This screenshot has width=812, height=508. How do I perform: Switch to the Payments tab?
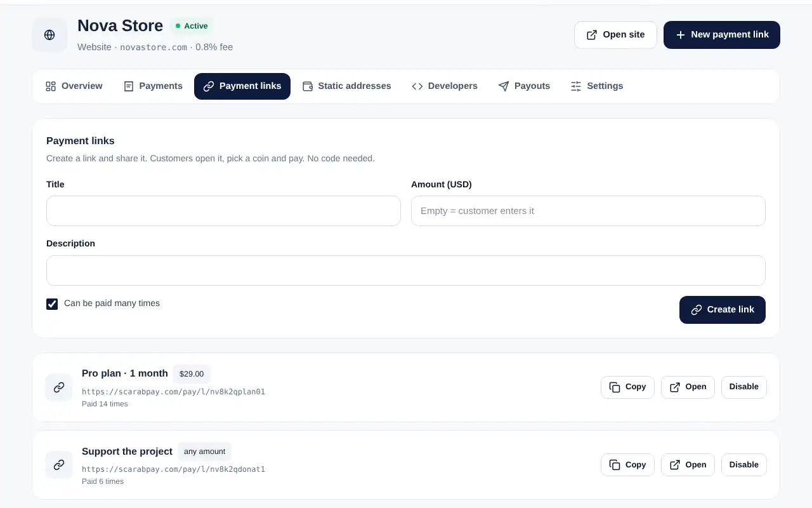click(x=153, y=86)
